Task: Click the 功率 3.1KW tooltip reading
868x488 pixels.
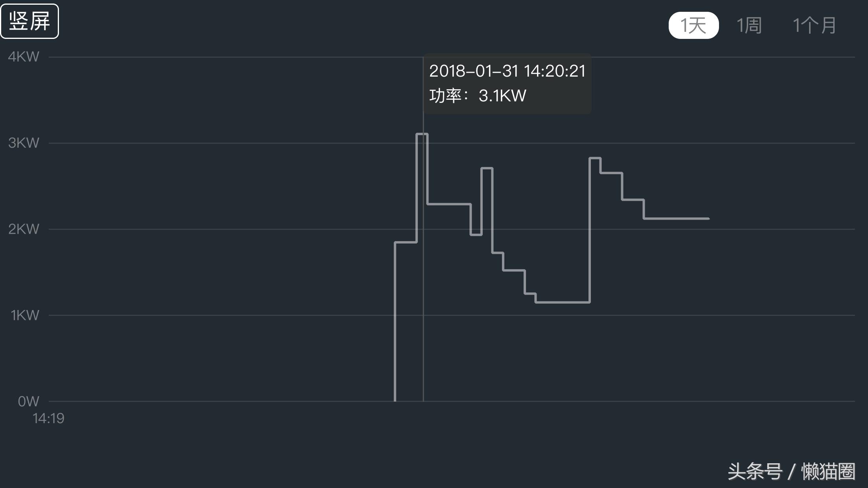Action: [478, 96]
